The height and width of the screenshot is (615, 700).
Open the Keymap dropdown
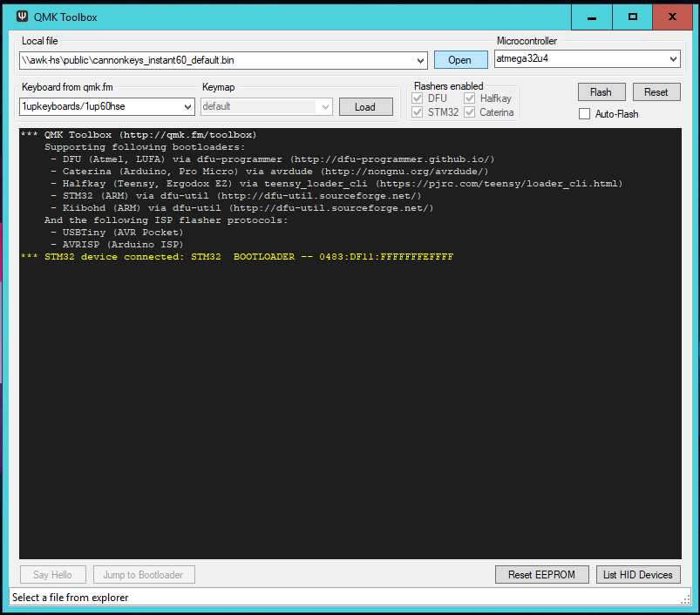[326, 107]
